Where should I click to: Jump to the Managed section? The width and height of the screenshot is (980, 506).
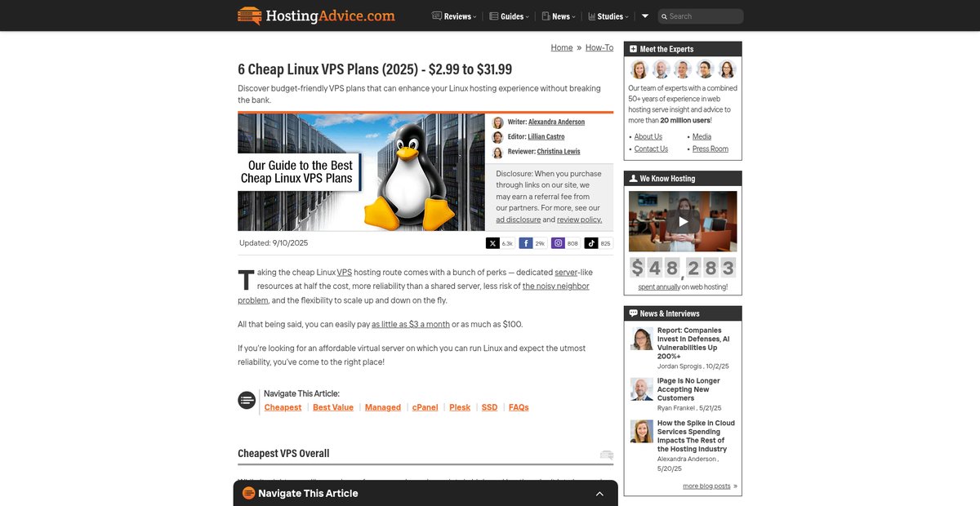tap(383, 407)
